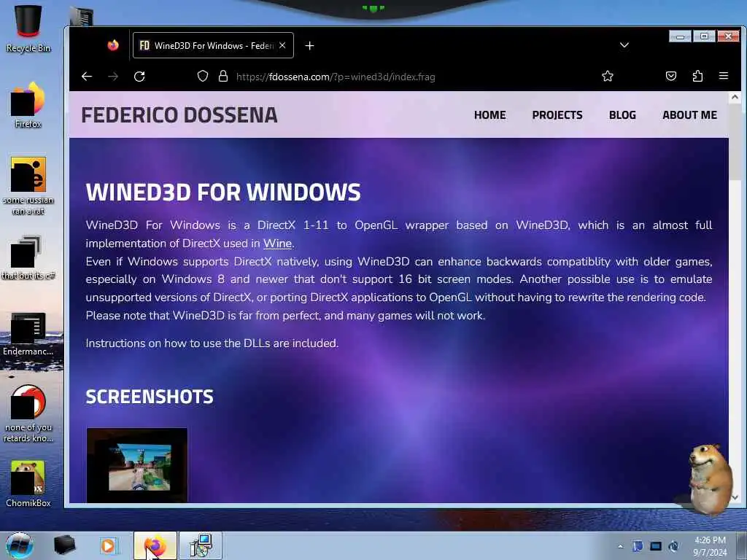
Task: Open the HOME menu item
Action: 489,114
